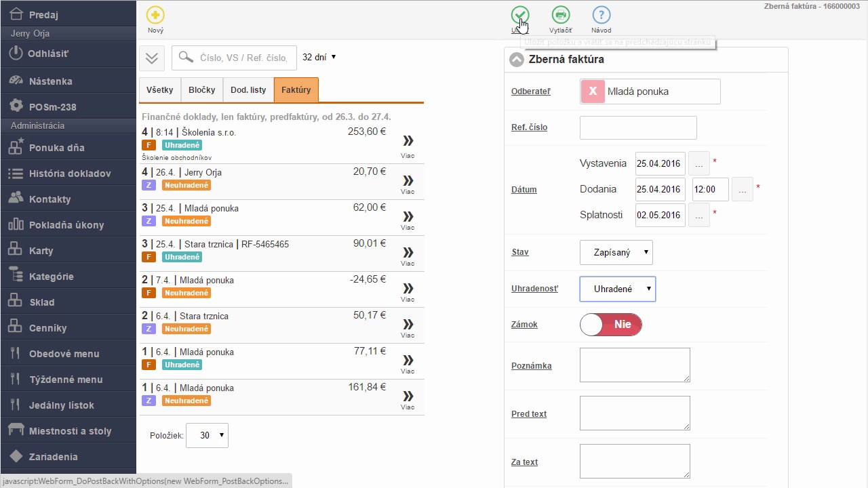Click Viac for 50,17 € Stara trznica invoice

click(x=408, y=328)
